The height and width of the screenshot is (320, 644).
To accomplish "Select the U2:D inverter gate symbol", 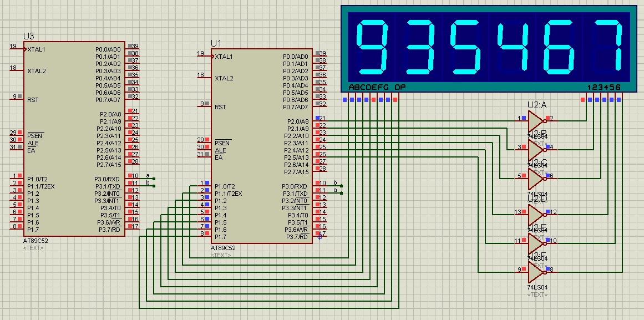I will 536,215.
